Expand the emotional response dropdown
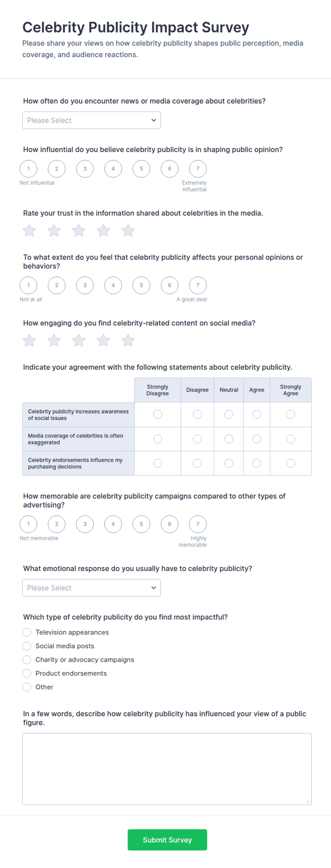331x868 pixels. (91, 588)
